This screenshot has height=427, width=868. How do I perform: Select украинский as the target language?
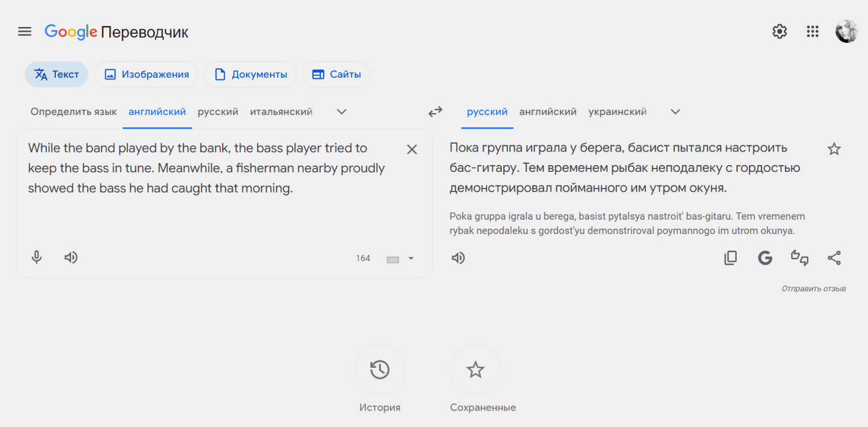point(617,112)
